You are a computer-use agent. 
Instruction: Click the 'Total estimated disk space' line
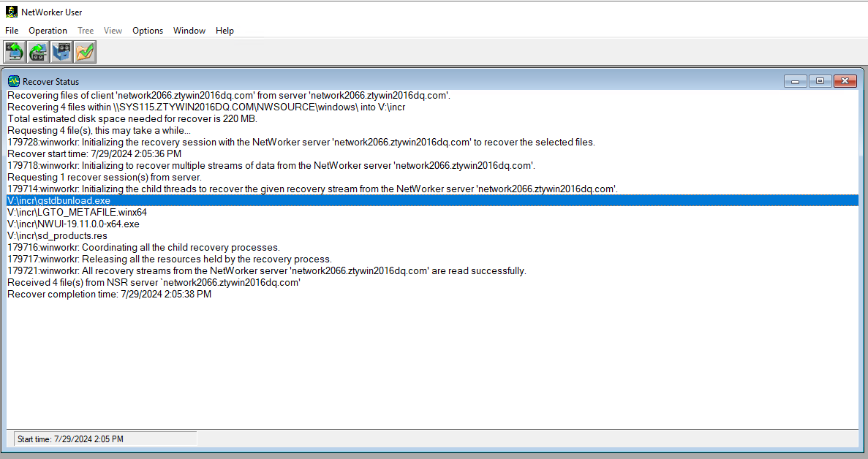[132, 118]
